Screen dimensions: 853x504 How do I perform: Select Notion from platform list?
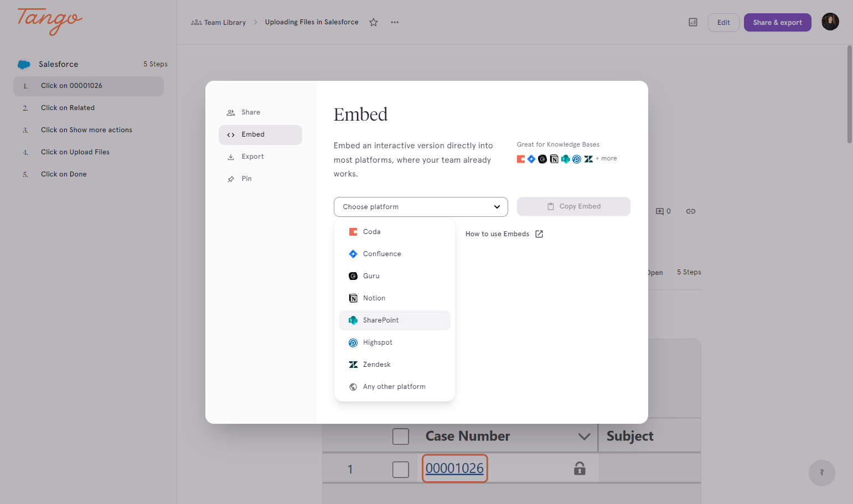[395, 298]
